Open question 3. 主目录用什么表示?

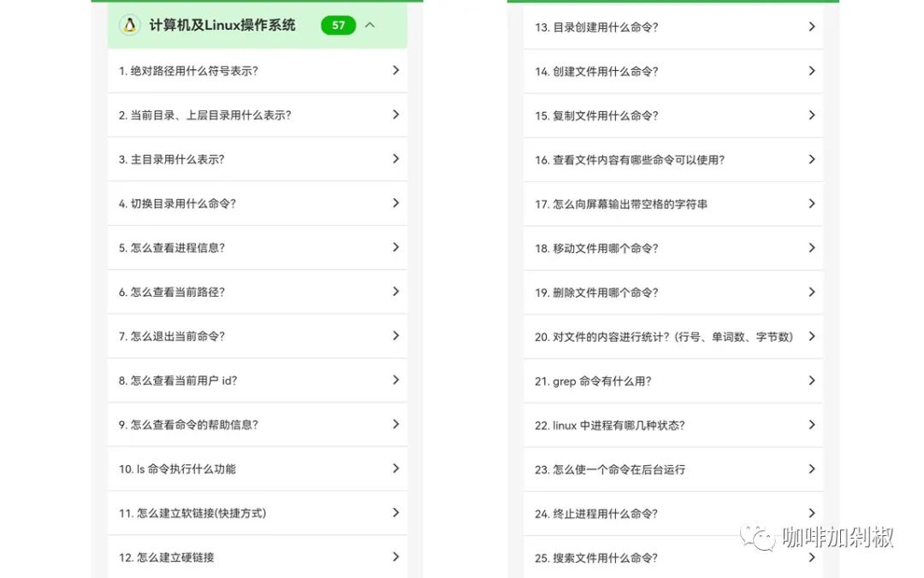point(258,159)
